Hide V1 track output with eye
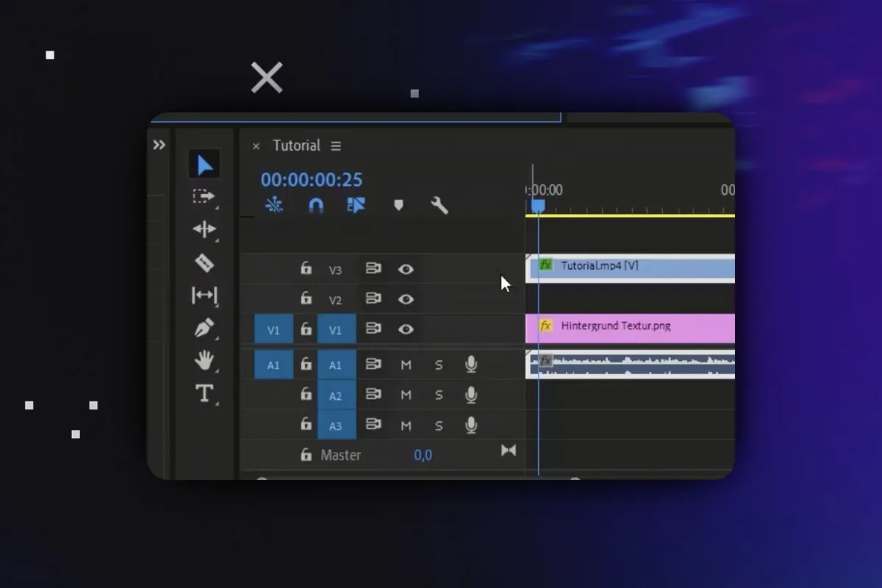 406,330
